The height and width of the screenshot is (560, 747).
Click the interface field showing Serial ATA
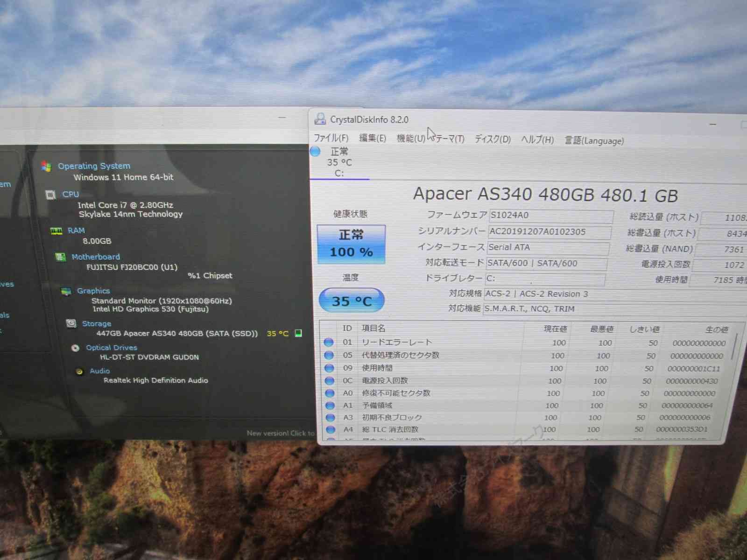coord(548,248)
